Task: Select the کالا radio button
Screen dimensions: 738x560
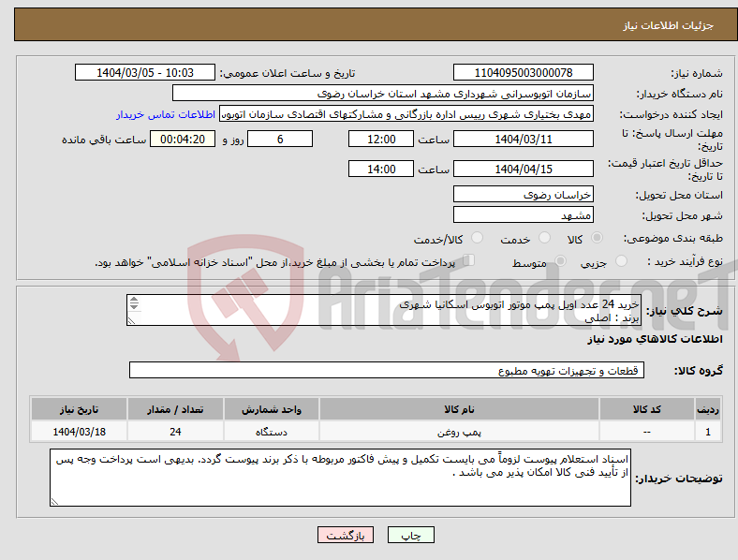Action: 597,238
